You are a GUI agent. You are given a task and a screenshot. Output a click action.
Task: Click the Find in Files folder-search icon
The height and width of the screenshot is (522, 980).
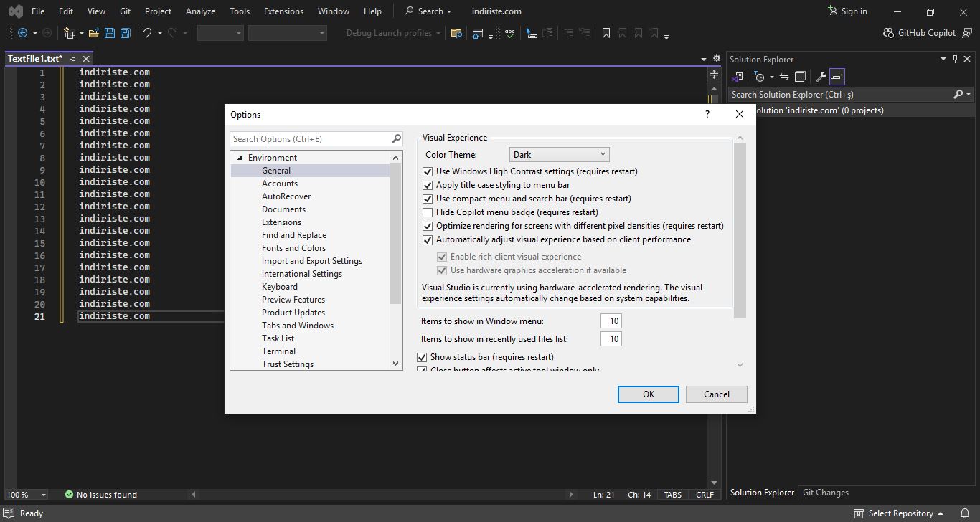[456, 33]
